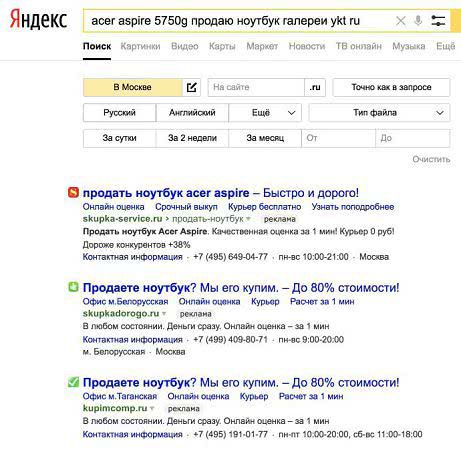Open the Тип файла dropdown
The width and height of the screenshot is (461, 450).
point(379,113)
